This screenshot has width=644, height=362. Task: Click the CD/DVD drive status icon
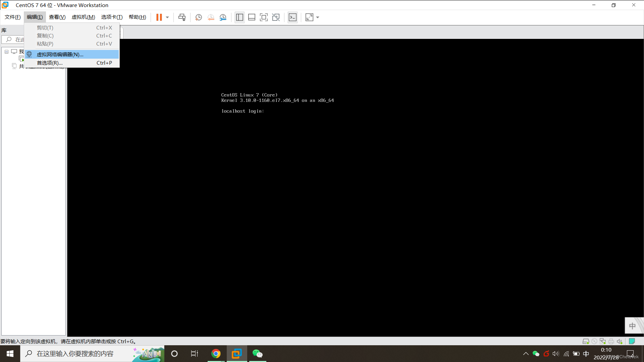594,341
